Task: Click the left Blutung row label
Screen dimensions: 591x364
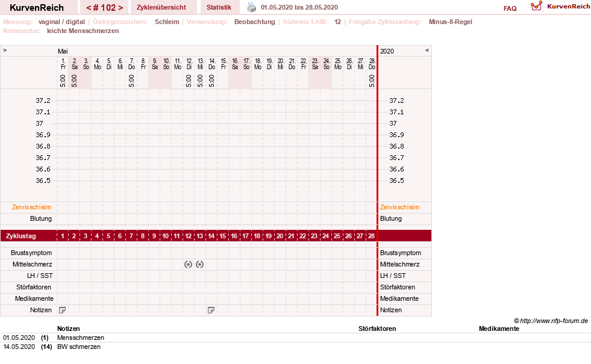Action: (41, 219)
